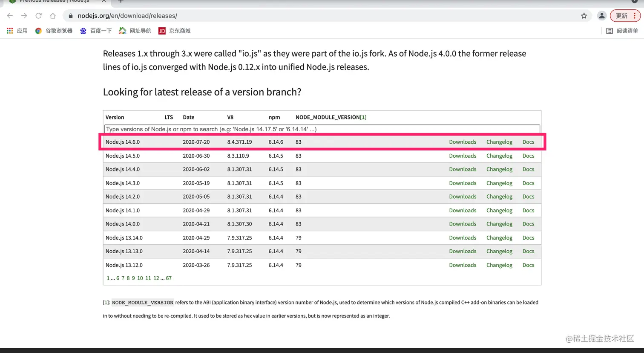Click the padlock site info icon
The image size is (644, 353).
(71, 16)
